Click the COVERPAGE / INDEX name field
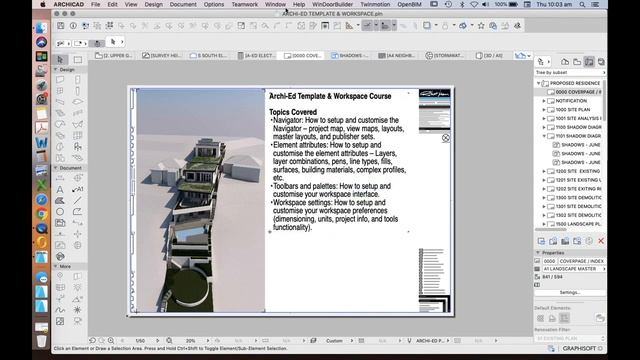The height and width of the screenshot is (360, 640). click(x=582, y=261)
